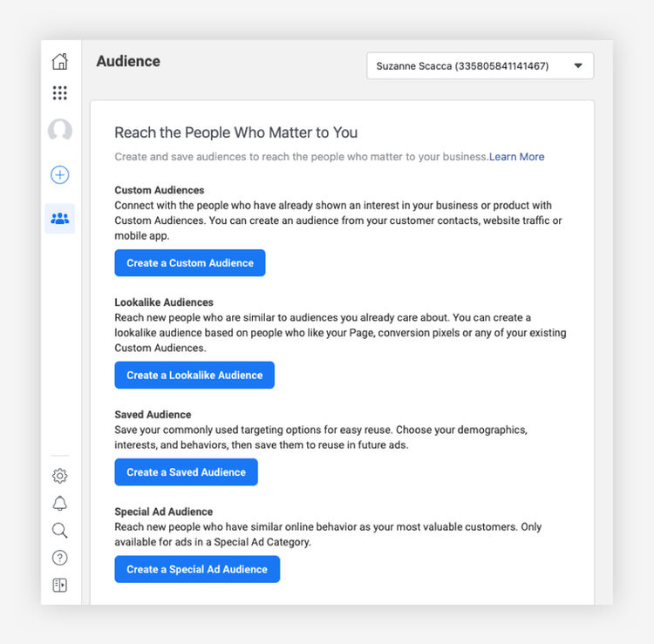Screen dimensions: 654x644
Task: Go to the Home icon in sidebar
Action: coord(59,61)
